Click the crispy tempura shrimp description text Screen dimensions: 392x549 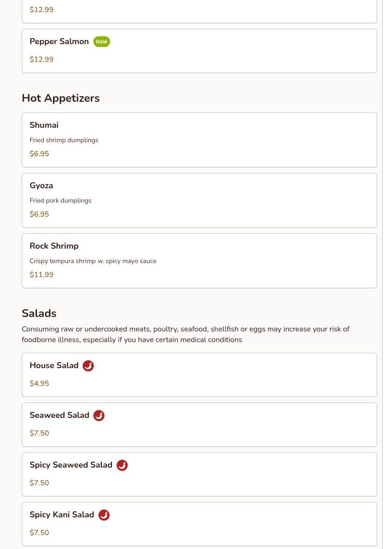click(93, 261)
